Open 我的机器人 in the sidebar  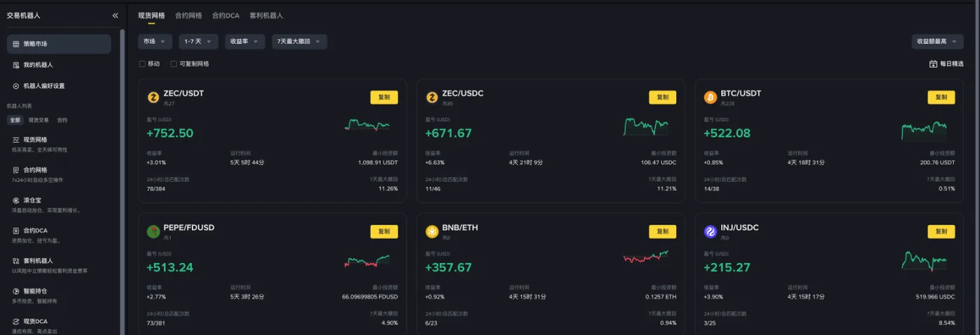(x=59, y=65)
